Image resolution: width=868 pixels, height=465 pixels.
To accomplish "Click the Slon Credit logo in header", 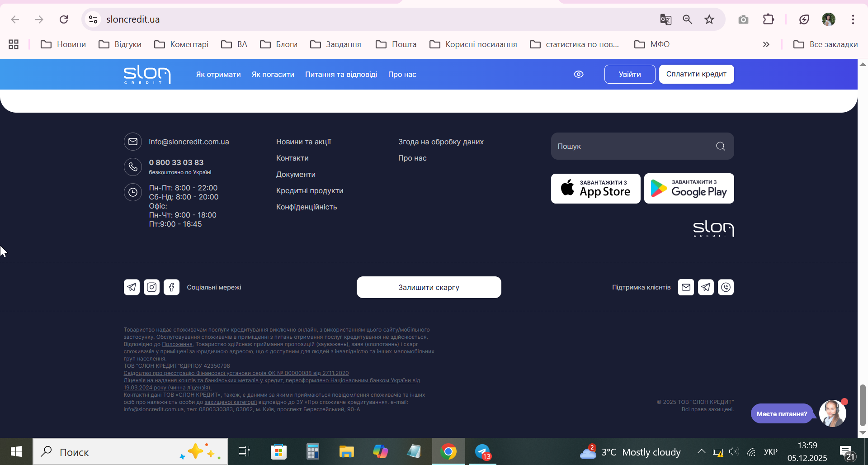I will (147, 75).
